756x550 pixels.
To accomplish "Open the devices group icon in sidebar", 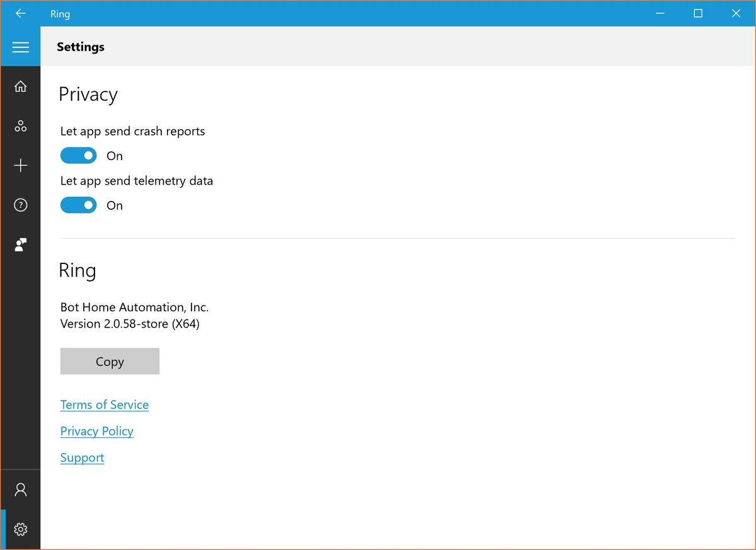I will click(20, 126).
